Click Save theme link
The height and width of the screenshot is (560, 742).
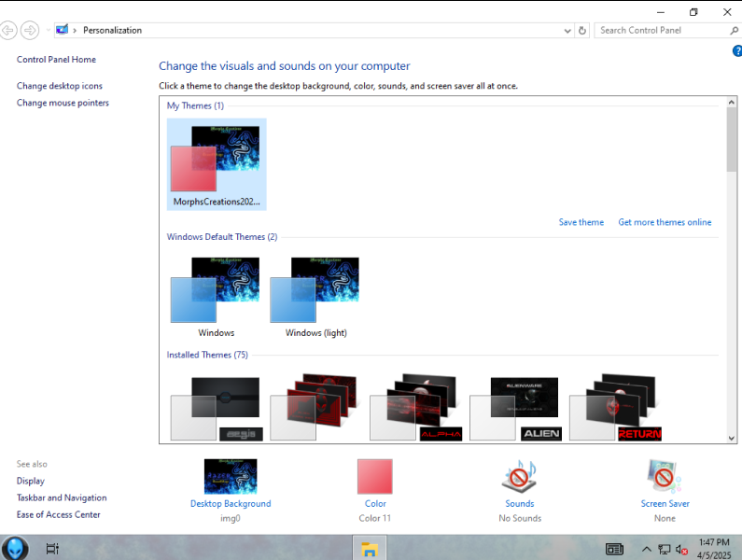pyautogui.click(x=581, y=222)
